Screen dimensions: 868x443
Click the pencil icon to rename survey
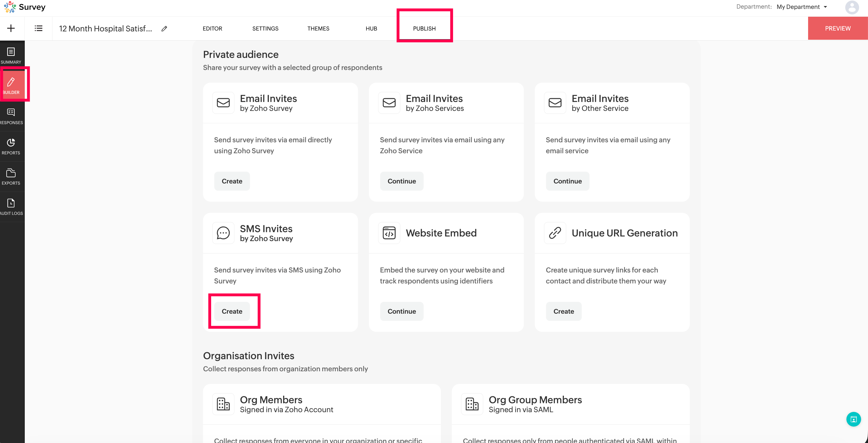pos(164,29)
